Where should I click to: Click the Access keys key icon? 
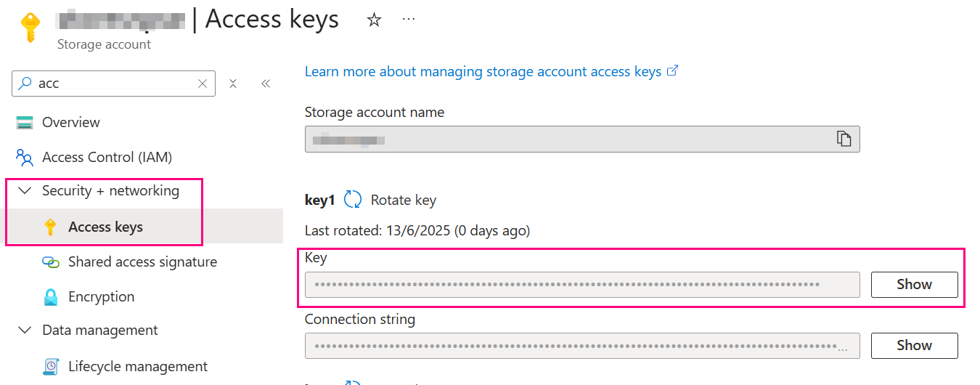[50, 227]
